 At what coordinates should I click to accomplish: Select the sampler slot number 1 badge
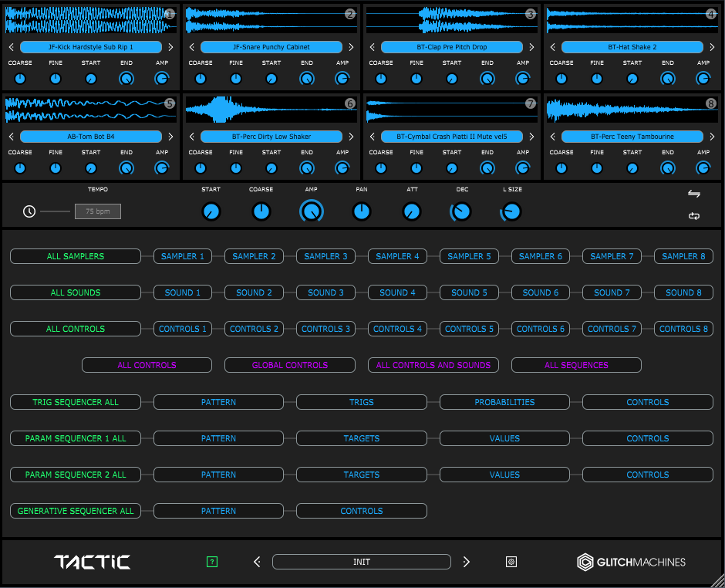(x=170, y=14)
